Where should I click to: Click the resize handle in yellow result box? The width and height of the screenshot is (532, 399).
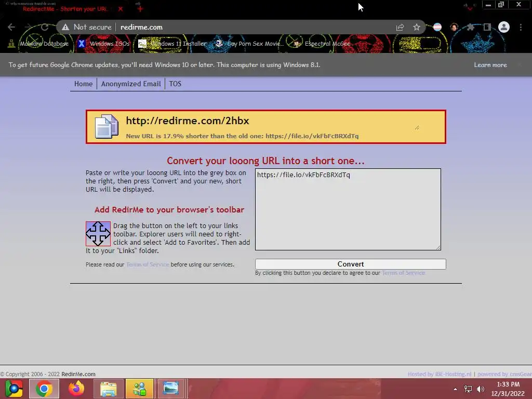[x=417, y=128]
